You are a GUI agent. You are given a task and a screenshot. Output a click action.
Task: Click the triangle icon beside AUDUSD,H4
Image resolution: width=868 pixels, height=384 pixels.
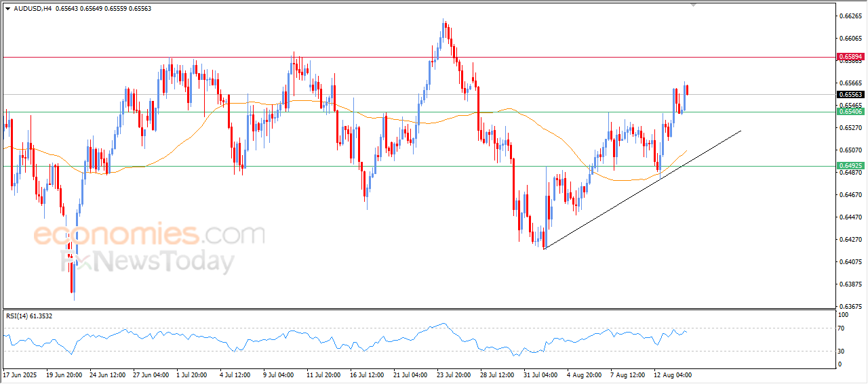[7, 9]
